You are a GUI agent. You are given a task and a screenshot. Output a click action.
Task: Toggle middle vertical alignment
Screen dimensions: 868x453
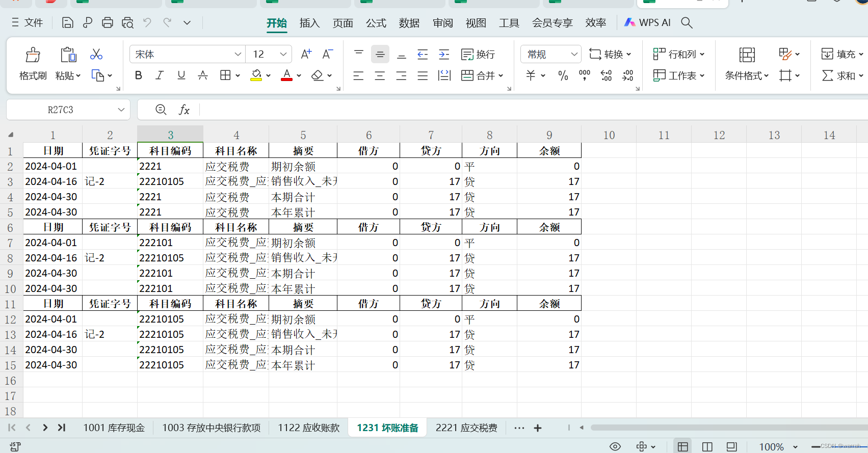[x=380, y=54]
